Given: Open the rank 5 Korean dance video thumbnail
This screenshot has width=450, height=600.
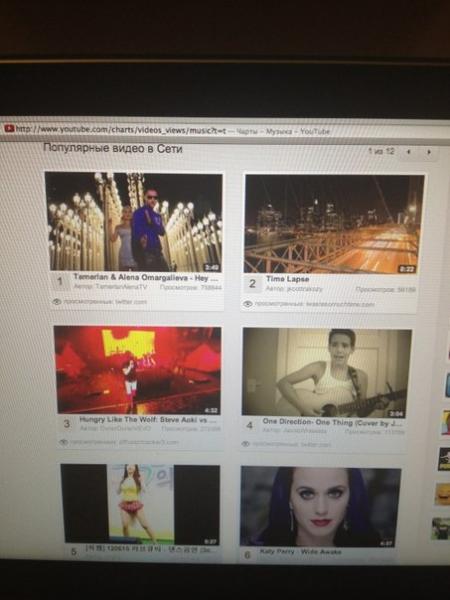Looking at the screenshot, I should point(140,505).
